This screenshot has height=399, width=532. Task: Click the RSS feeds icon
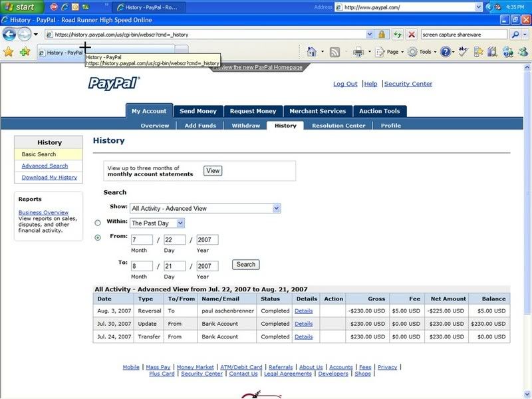(x=335, y=52)
